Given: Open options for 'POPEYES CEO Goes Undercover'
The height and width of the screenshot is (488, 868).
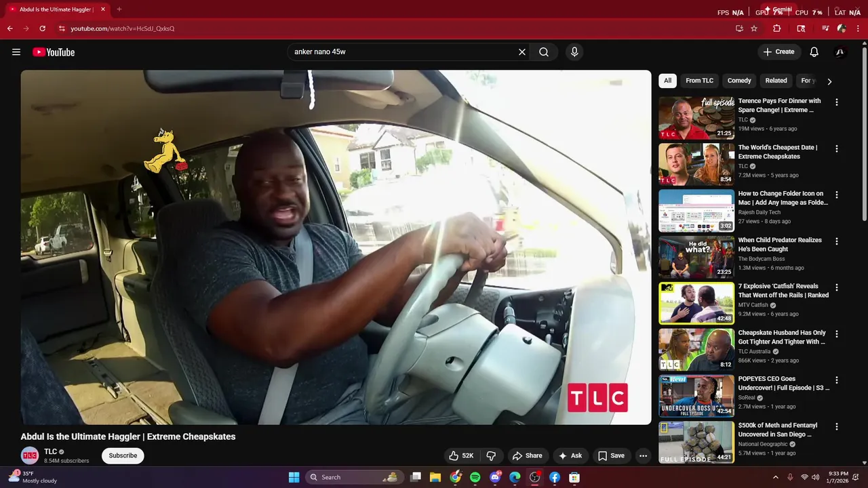Looking at the screenshot, I should click(836, 380).
